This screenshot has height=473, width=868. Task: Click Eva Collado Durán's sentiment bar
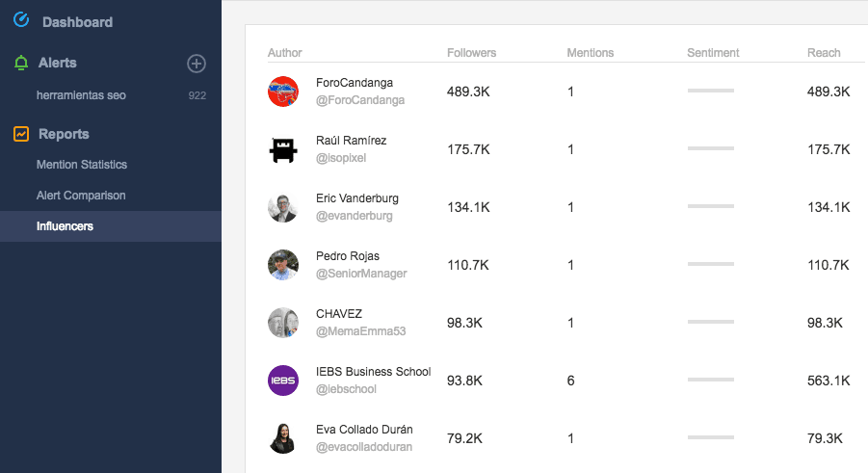pyautogui.click(x=711, y=437)
